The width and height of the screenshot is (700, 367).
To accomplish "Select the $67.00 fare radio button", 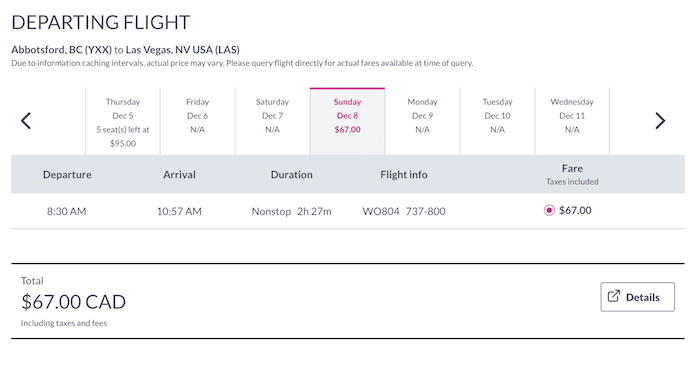I will pos(549,210).
